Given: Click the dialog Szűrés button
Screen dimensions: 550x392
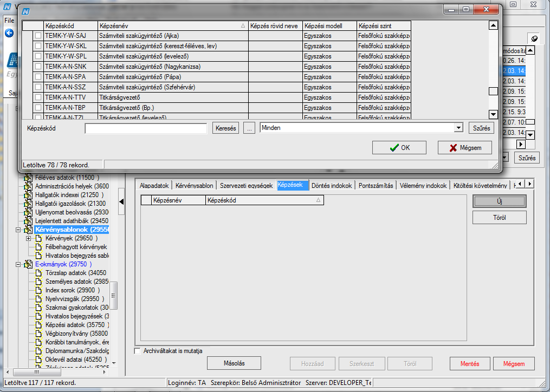Looking at the screenshot, I should pyautogui.click(x=481, y=128).
